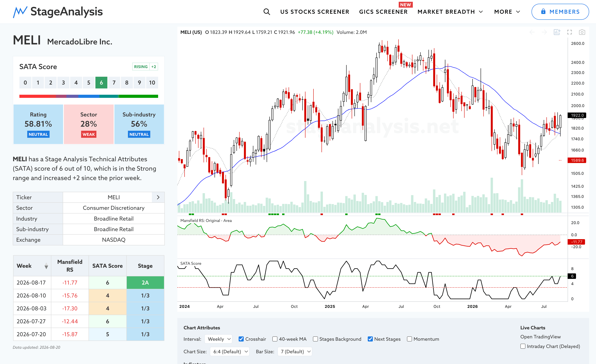Enable the Crosshair checkbox
596x364 pixels.
pyautogui.click(x=241, y=339)
